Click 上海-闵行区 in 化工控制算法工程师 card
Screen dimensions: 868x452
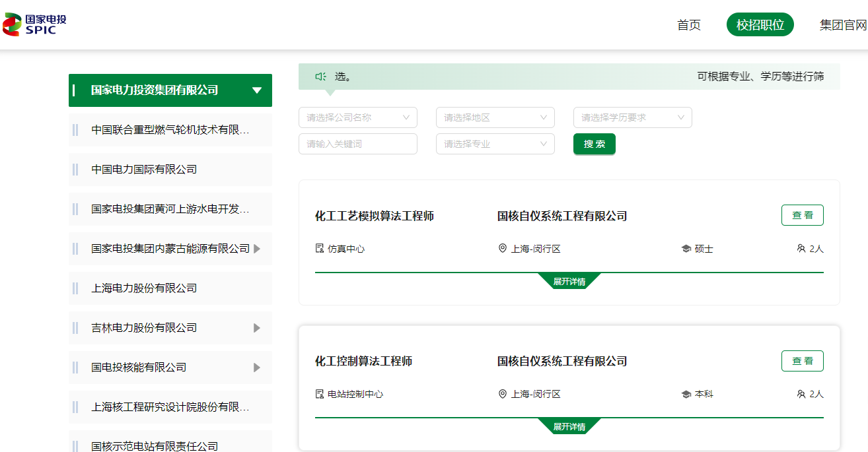point(536,394)
